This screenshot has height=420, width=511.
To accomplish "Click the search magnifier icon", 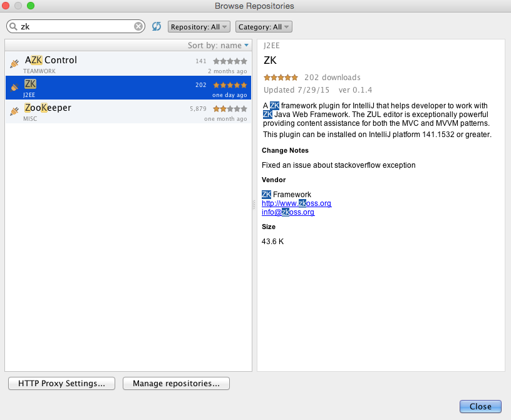I will (x=13, y=26).
